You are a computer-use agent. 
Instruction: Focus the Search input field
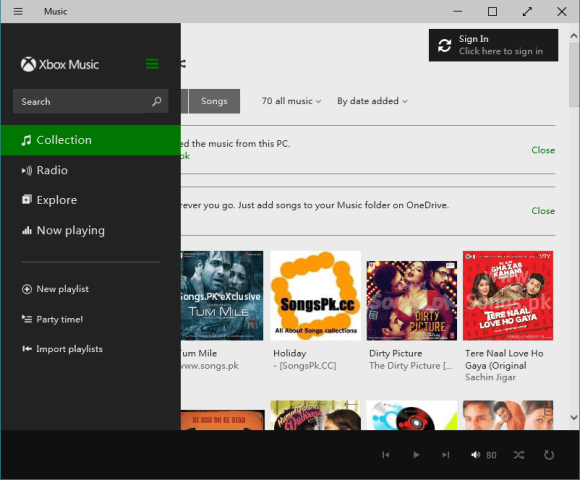click(x=91, y=101)
